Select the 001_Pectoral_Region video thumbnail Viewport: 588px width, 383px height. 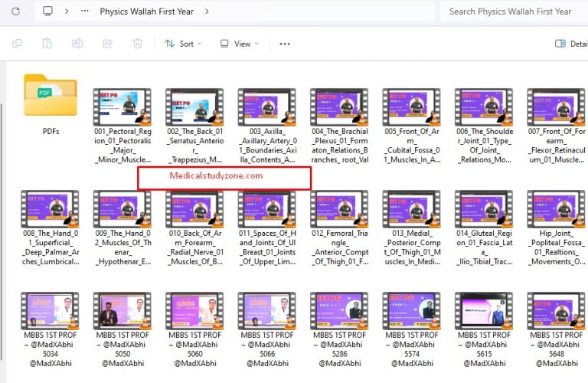tap(122, 106)
